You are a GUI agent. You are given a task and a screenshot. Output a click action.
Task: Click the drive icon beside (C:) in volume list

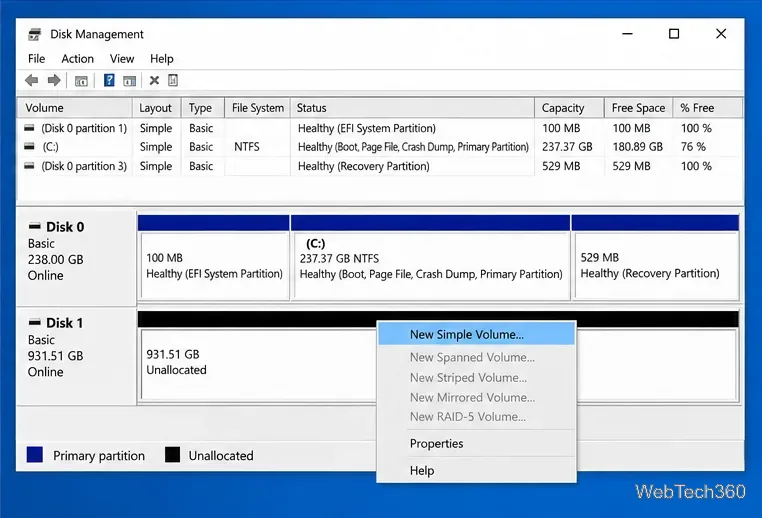[30, 146]
